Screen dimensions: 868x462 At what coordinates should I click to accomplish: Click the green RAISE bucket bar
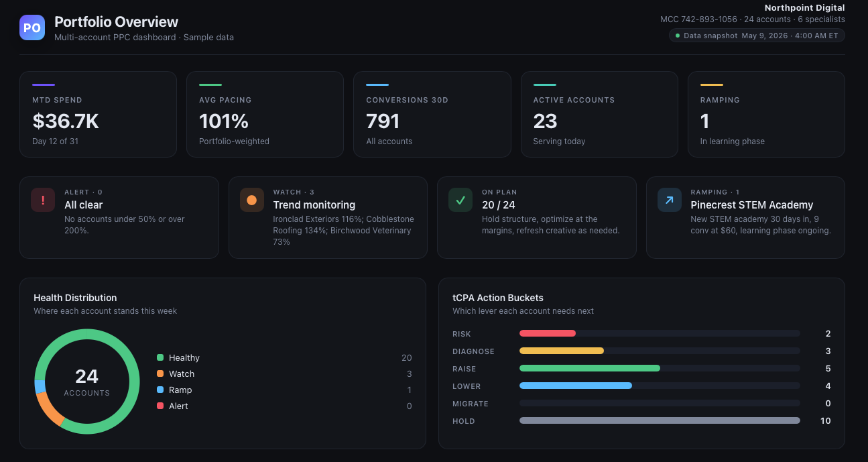(590, 368)
